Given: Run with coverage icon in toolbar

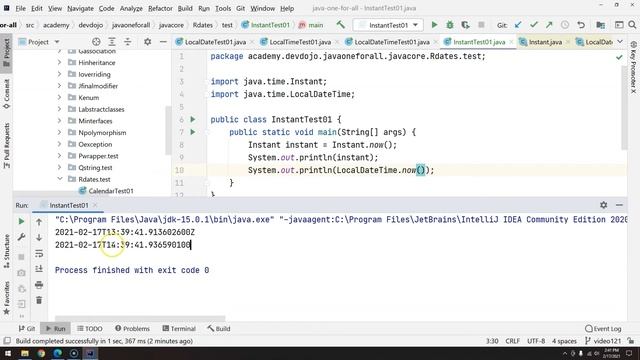Looking at the screenshot, I should point(465,25).
